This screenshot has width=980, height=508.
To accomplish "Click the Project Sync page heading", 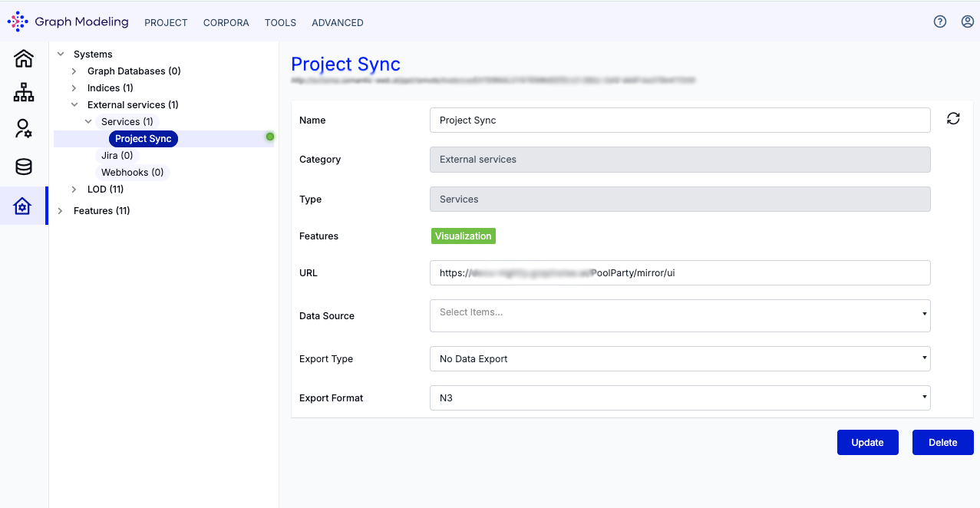I will (x=345, y=64).
